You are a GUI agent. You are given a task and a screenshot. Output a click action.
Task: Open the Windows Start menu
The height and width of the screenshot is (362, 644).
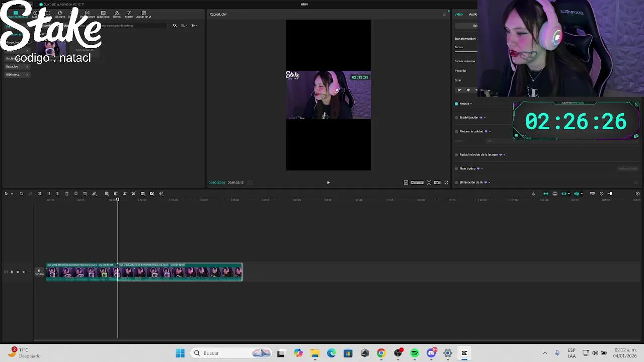(180, 353)
